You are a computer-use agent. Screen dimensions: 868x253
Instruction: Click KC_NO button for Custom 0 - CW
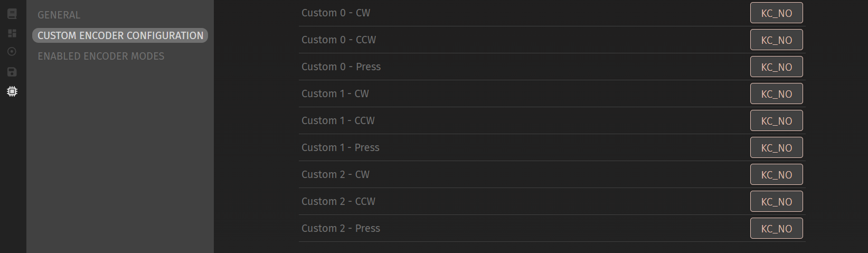coord(776,13)
